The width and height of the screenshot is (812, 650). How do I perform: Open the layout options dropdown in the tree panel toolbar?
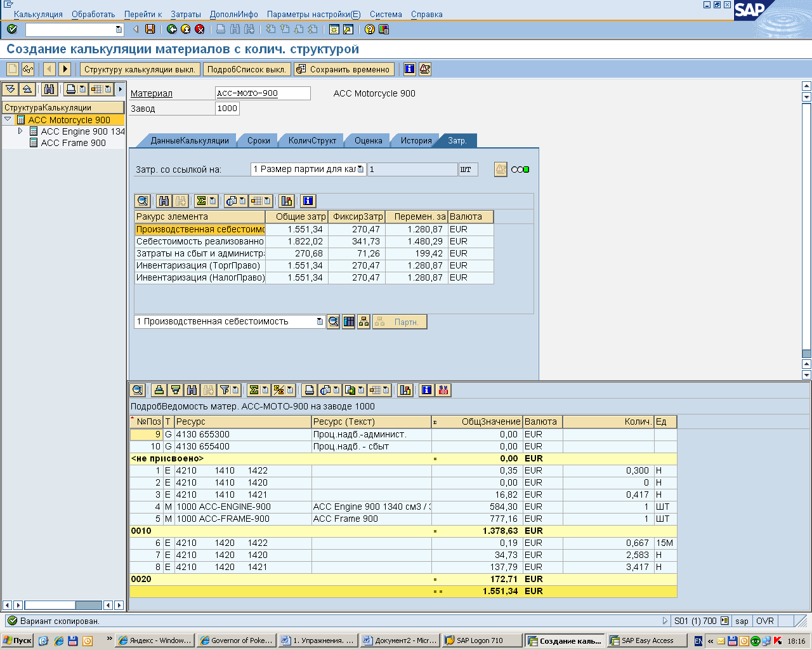[108, 89]
